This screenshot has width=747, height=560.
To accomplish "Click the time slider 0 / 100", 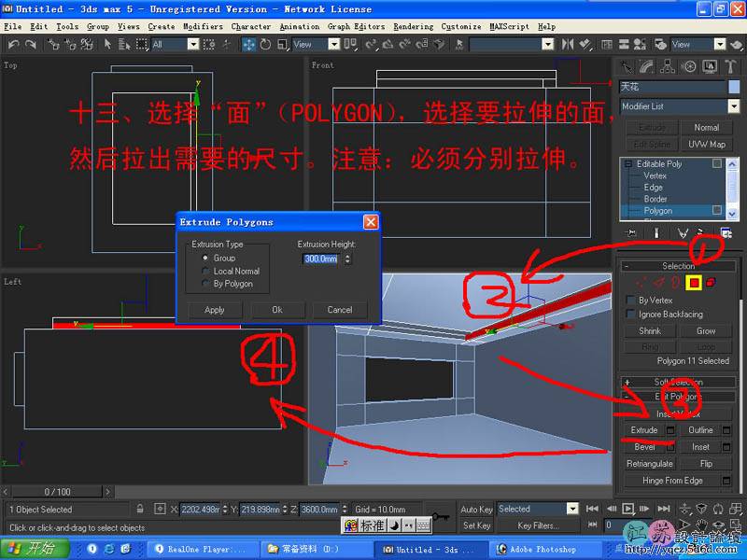I will click(x=57, y=492).
